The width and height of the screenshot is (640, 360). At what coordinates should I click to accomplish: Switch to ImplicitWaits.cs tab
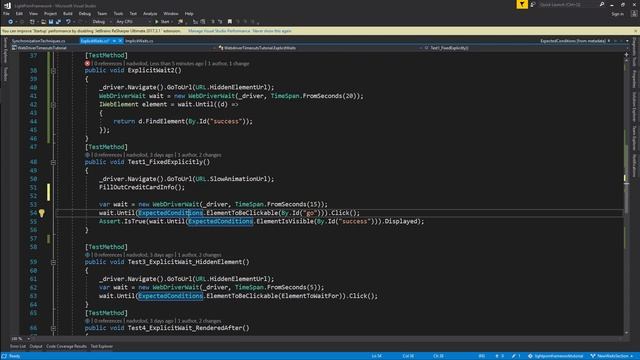[139, 41]
